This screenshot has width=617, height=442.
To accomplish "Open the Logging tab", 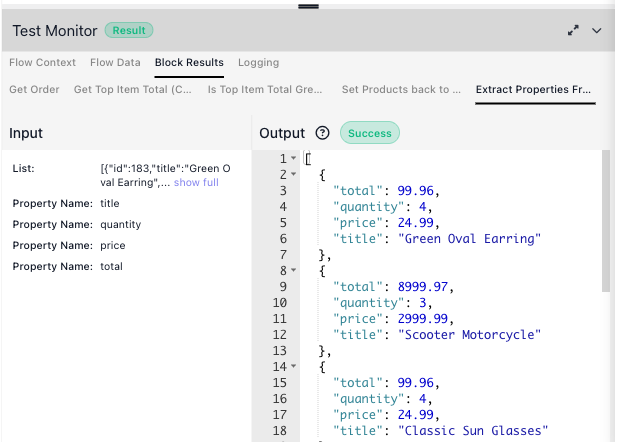I will (x=259, y=63).
